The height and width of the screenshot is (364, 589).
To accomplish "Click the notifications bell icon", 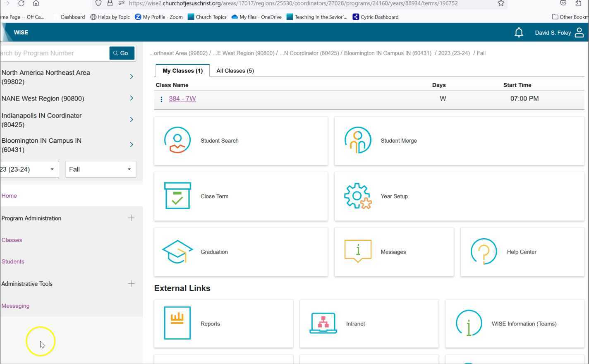I will pos(519,33).
